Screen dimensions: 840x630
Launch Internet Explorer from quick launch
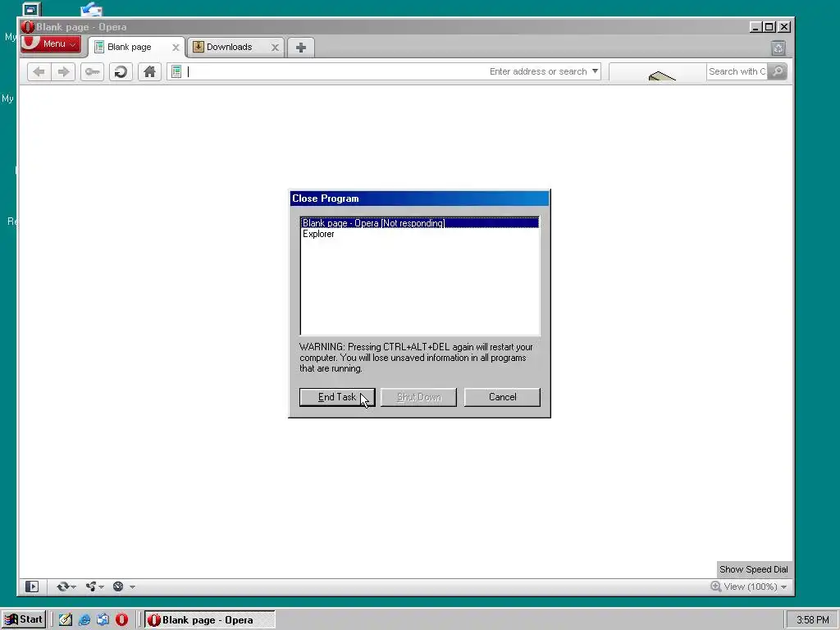coord(84,620)
